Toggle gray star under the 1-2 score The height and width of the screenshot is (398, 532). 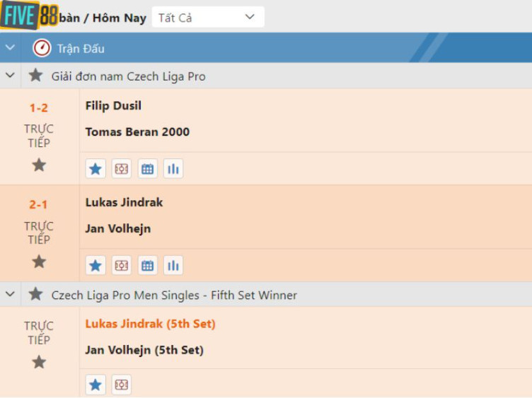39,165
